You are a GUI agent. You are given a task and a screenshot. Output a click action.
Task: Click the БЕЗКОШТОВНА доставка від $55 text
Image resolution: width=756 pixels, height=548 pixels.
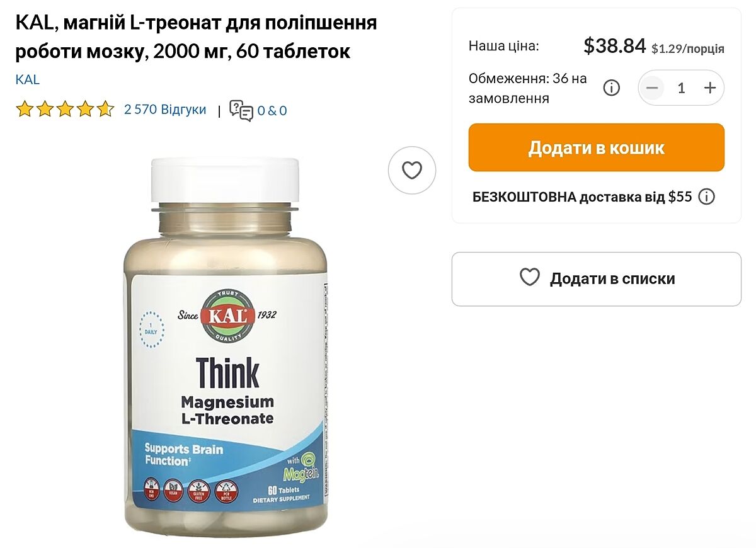click(x=582, y=197)
